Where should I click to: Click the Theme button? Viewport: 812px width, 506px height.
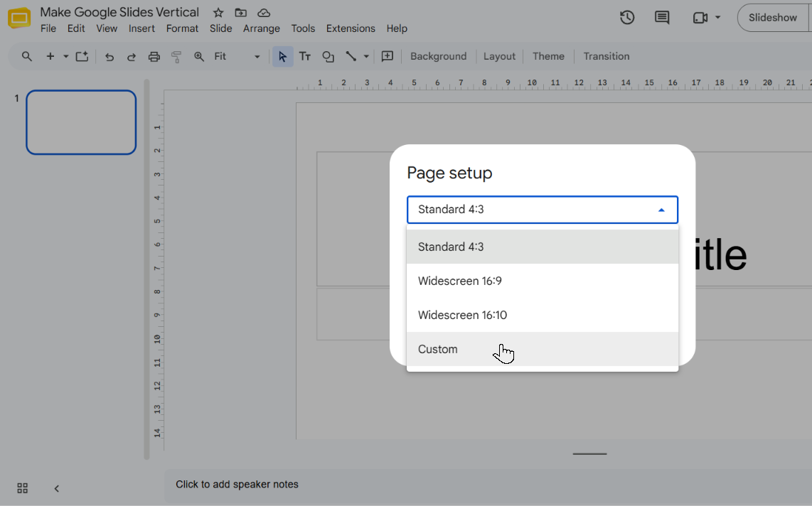[x=548, y=56]
